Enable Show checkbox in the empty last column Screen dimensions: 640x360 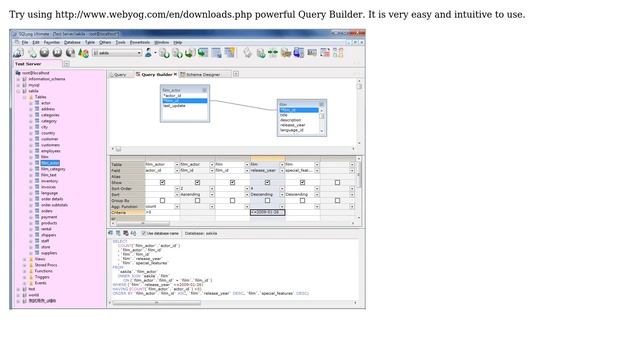click(x=337, y=182)
